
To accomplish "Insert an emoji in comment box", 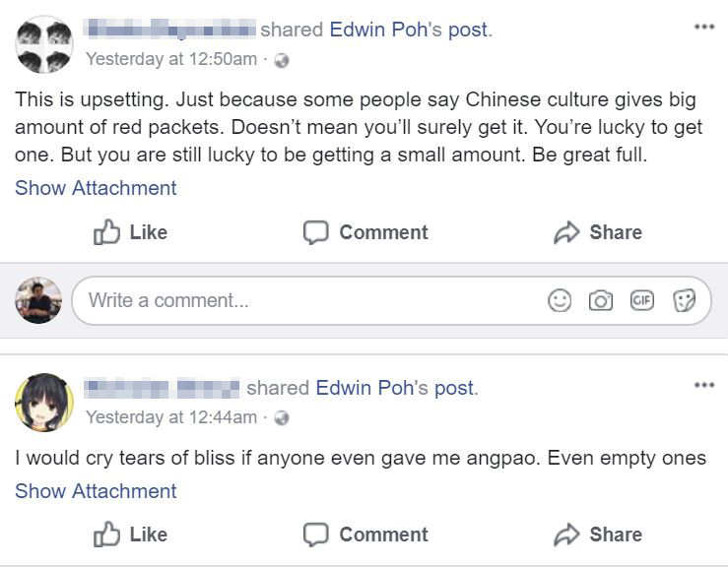I will point(560,301).
